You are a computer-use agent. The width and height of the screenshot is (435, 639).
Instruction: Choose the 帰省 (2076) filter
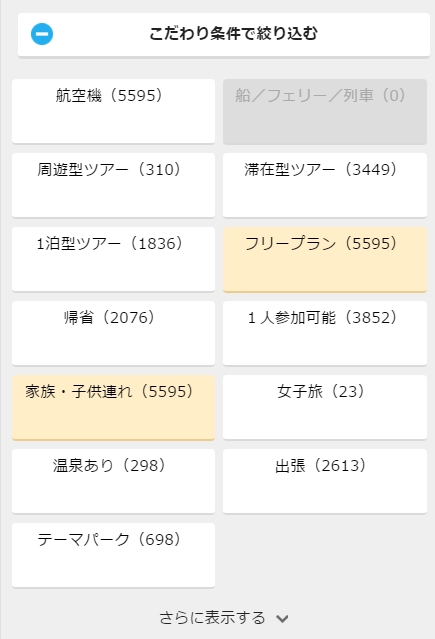(x=113, y=333)
